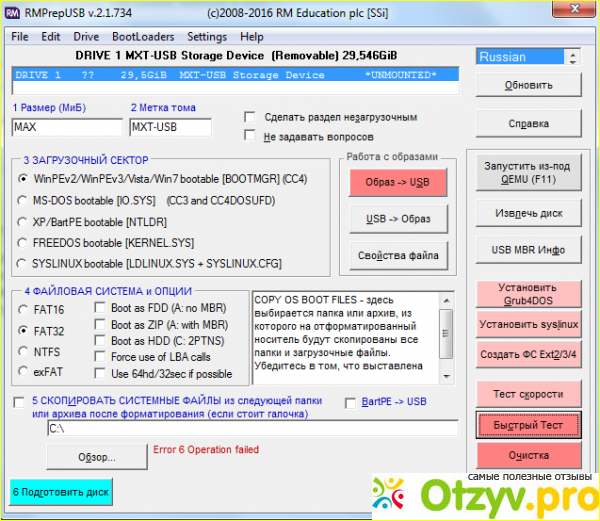Toggle the BartPE -> USB checkbox
Screen dimensions: 600x521
click(x=350, y=402)
